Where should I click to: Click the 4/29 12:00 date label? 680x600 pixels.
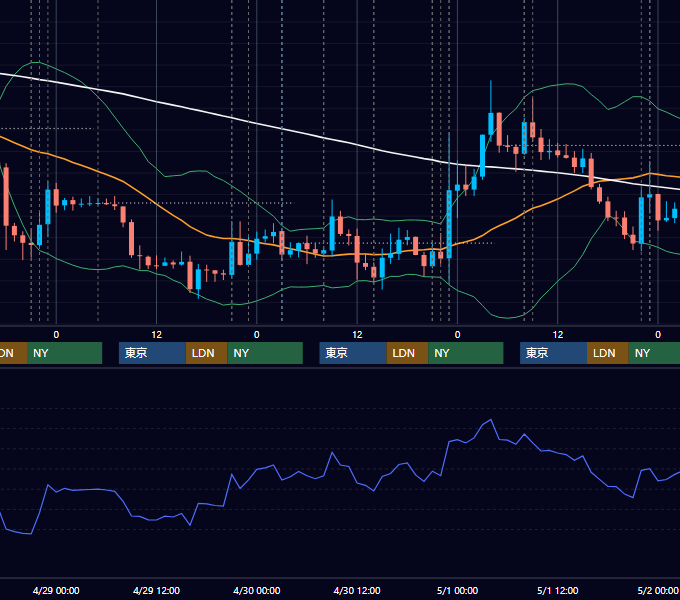(x=156, y=590)
